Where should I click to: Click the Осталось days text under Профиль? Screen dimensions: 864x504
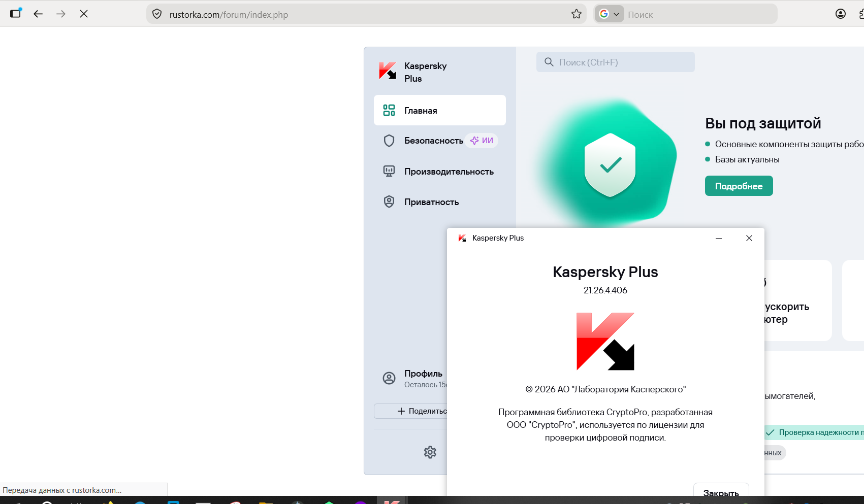[426, 385]
